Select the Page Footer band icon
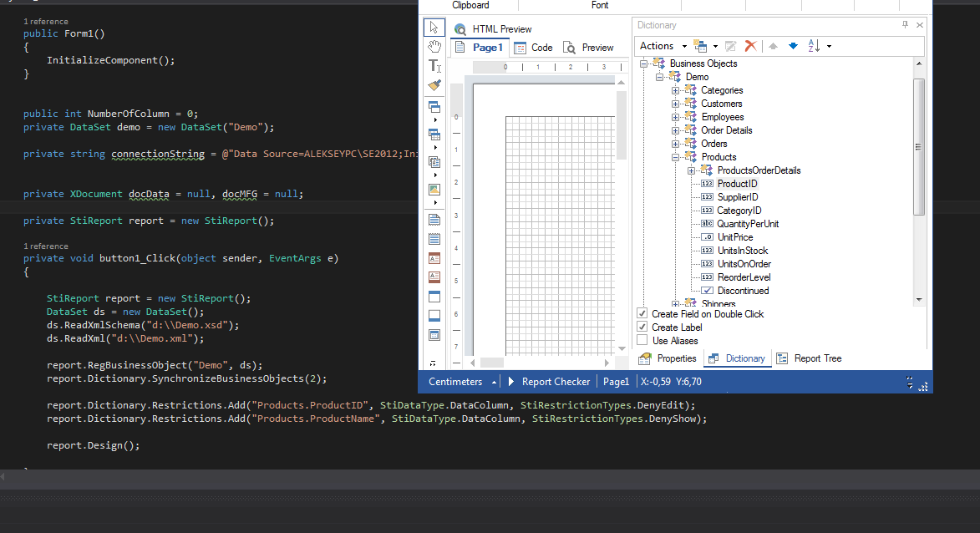The width and height of the screenshot is (980, 533). tap(434, 277)
